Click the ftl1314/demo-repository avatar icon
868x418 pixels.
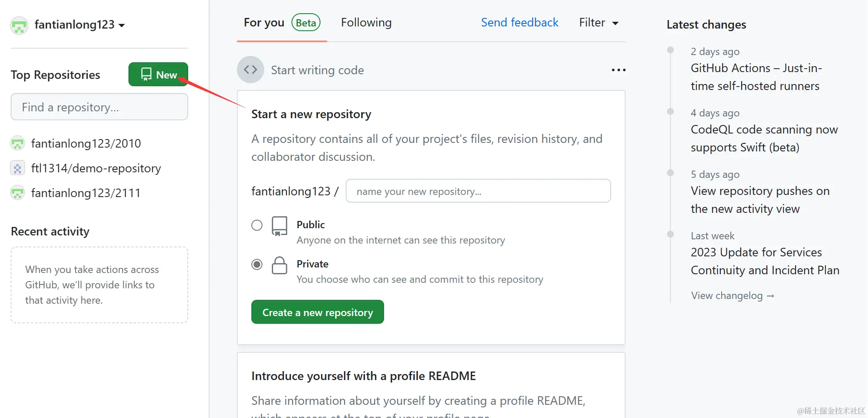(x=17, y=168)
